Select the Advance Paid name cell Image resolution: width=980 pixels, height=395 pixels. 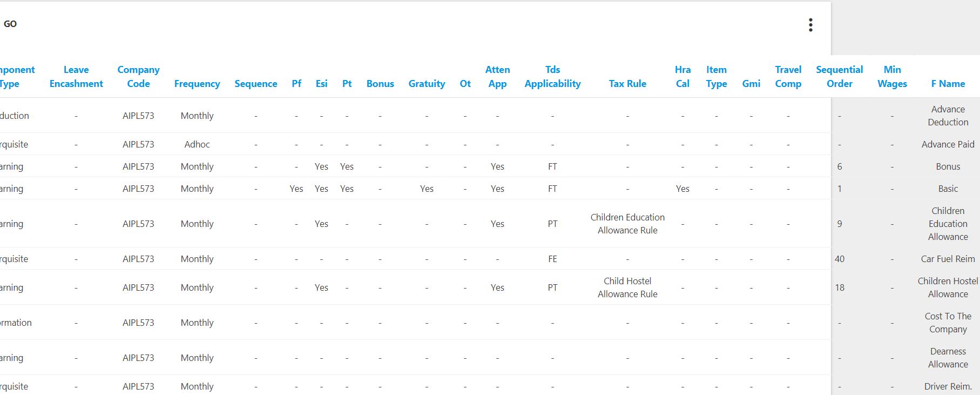(948, 144)
